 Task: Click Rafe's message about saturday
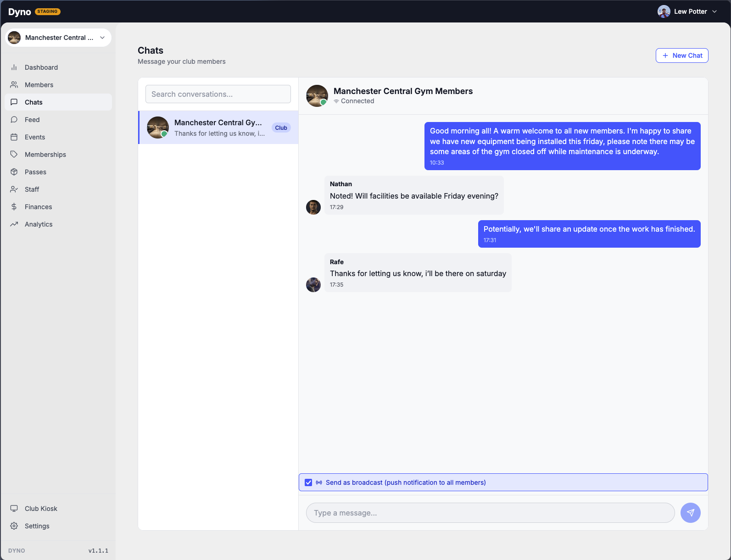click(418, 273)
